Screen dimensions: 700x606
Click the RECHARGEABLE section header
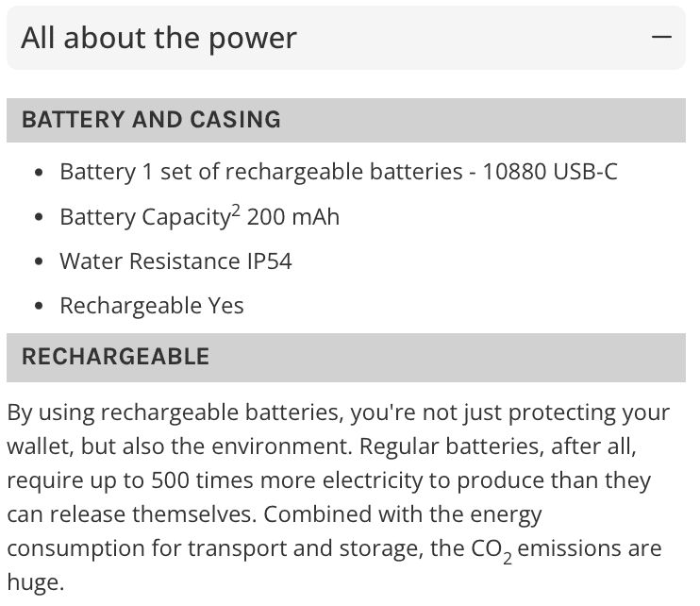pyautogui.click(x=346, y=357)
